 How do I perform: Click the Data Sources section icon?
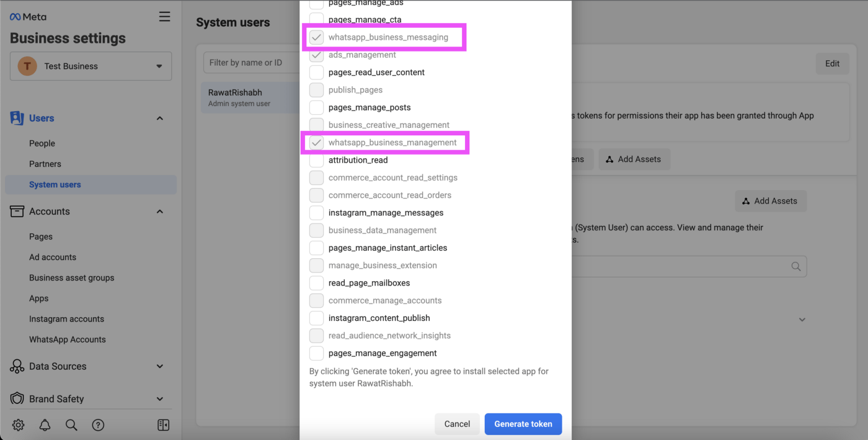pos(17,367)
